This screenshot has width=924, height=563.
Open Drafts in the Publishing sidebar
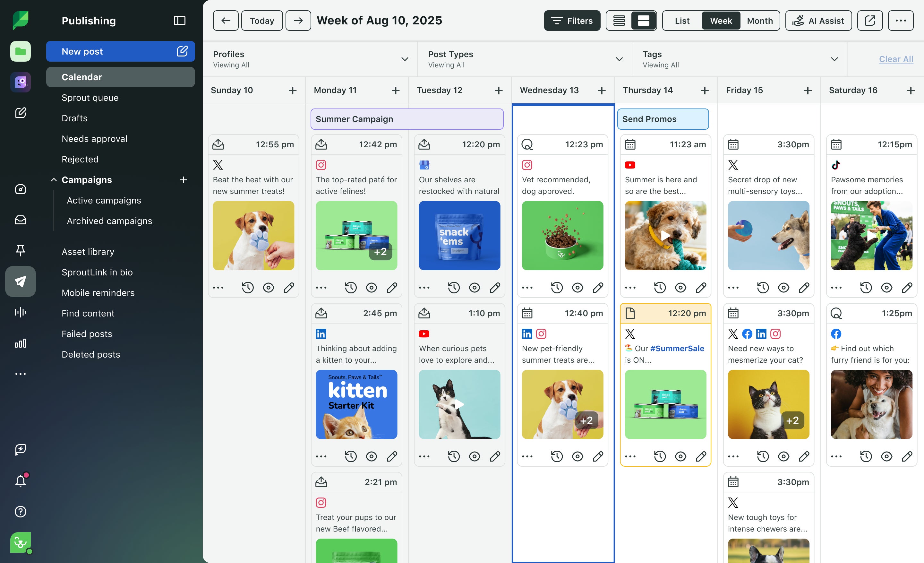click(x=74, y=118)
